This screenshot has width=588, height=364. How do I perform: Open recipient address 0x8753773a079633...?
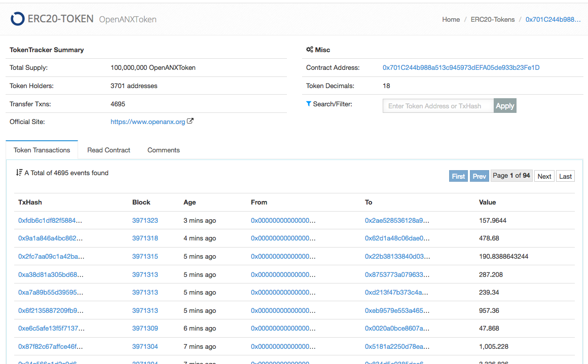pyautogui.click(x=397, y=274)
